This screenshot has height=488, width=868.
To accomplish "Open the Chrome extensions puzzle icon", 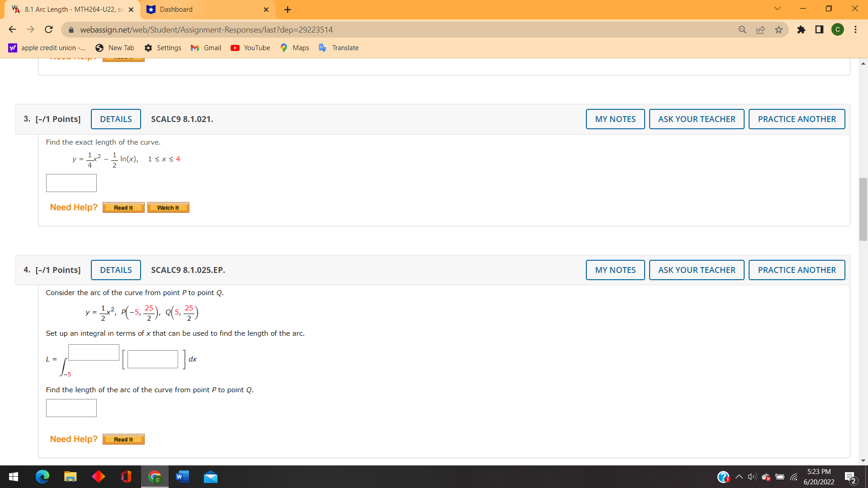I will coord(801,29).
